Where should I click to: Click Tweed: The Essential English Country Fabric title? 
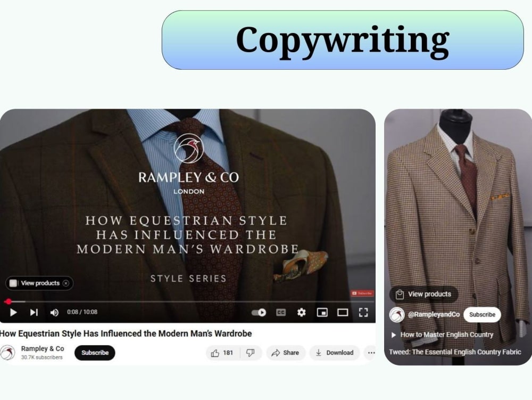(x=455, y=352)
